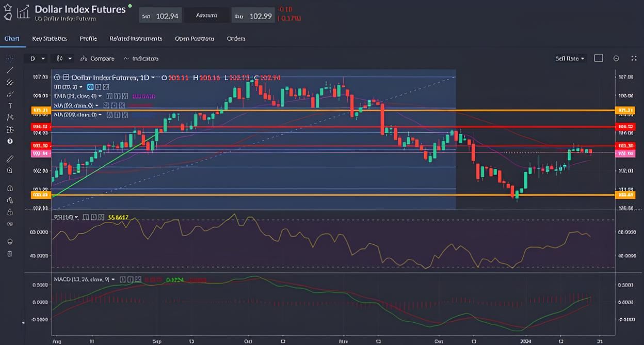This screenshot has width=644, height=345.
Task: Expand the RSI (14) legend dropdown
Action: (x=77, y=217)
